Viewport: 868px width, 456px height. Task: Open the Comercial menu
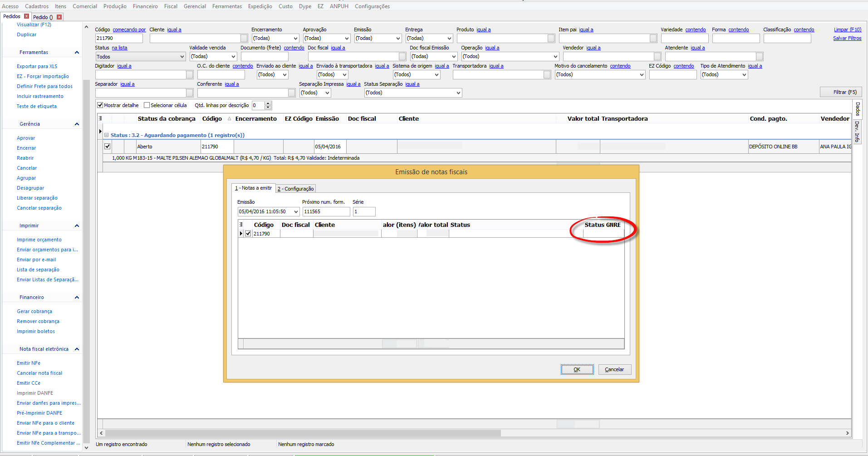[x=85, y=6]
